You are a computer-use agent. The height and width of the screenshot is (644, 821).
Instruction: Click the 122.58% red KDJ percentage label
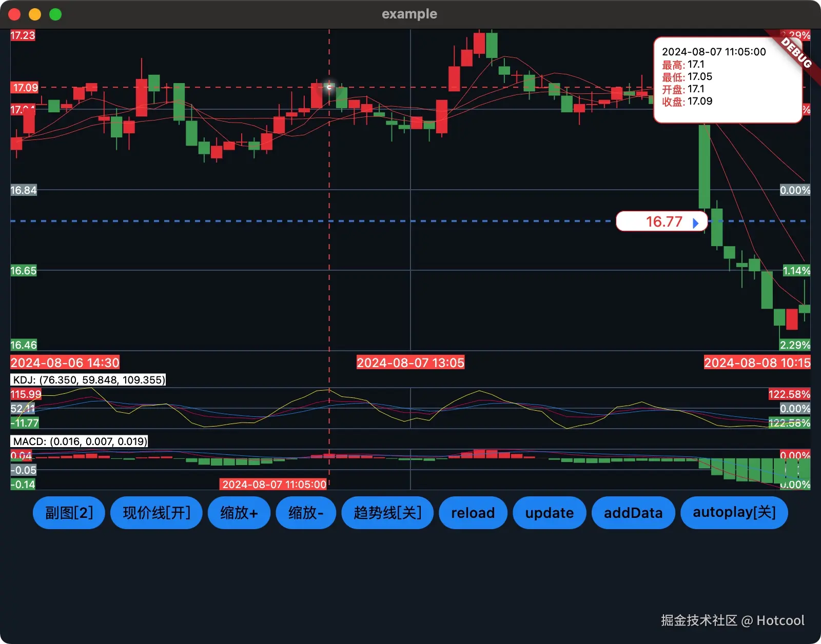point(789,394)
